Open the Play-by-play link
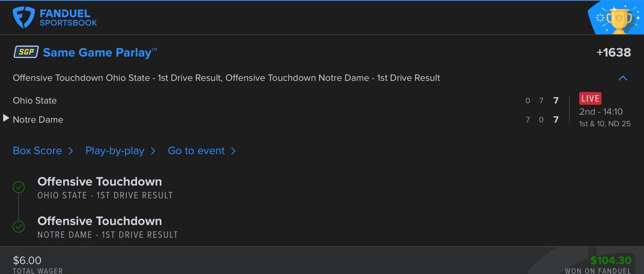 click(115, 151)
